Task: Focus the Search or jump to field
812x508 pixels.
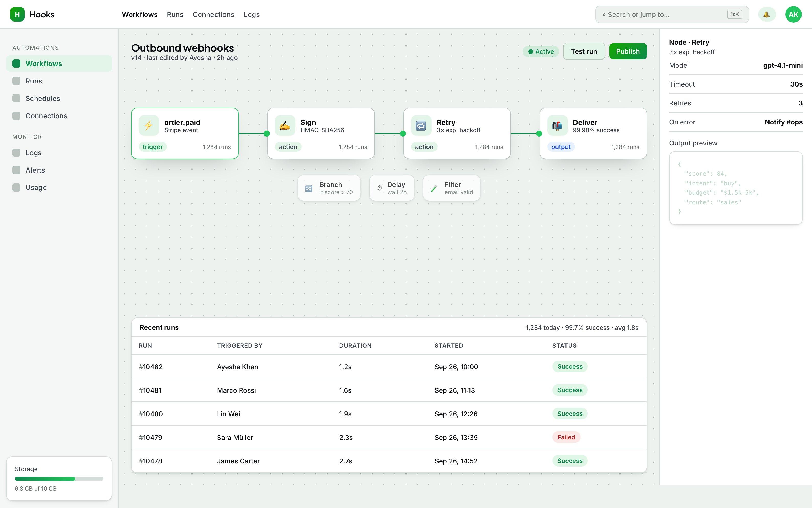Action: coord(672,14)
